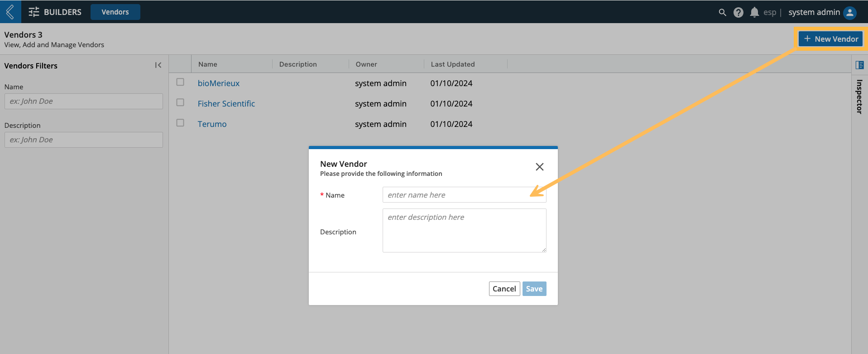Click Cancel in New Vendor dialog
868x354 pixels.
[x=504, y=289]
